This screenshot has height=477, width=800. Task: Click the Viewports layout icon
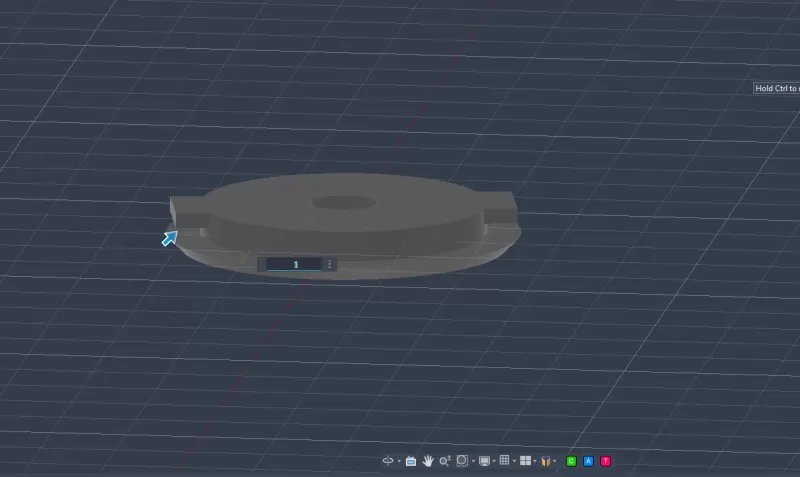(525, 461)
